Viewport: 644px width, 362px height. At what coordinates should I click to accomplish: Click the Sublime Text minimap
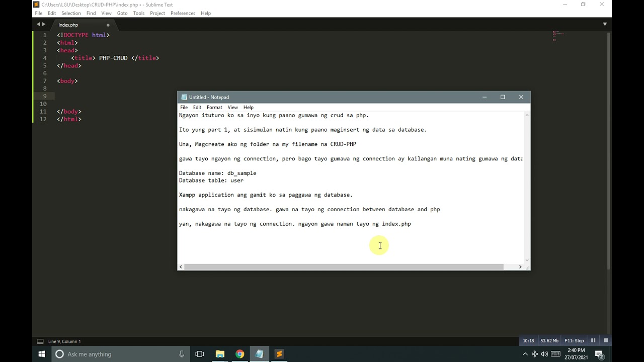pos(558,36)
